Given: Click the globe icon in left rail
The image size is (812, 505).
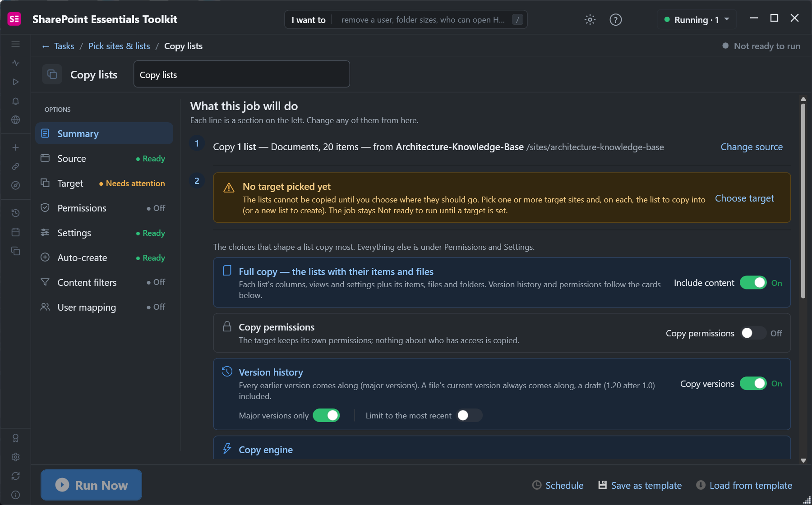Looking at the screenshot, I should (x=15, y=120).
